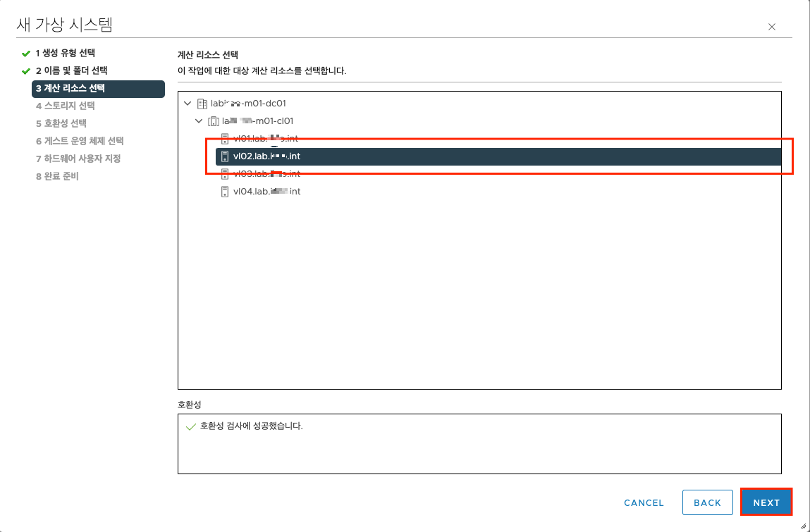This screenshot has width=810, height=532.
Task: Click the 호환성 section label
Action: [x=189, y=404]
